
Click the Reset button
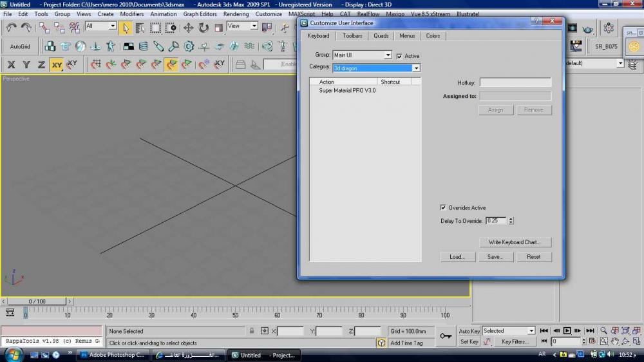[x=533, y=257]
